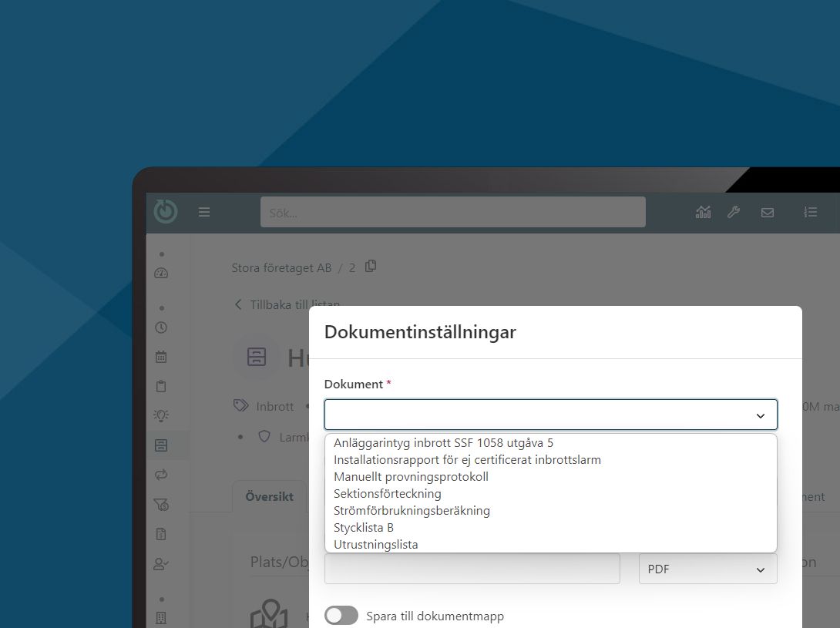Go back via Tillbaka till listan
The width and height of the screenshot is (840, 628).
click(x=287, y=304)
